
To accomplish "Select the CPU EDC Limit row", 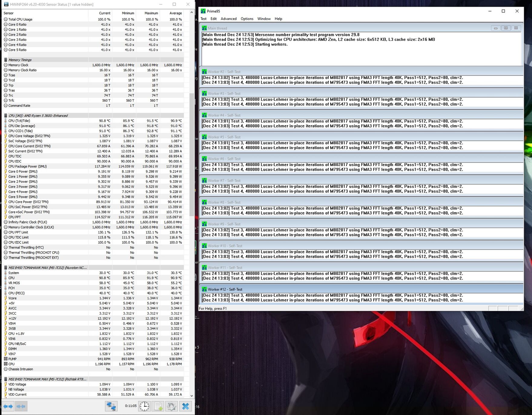I will coord(93,242).
